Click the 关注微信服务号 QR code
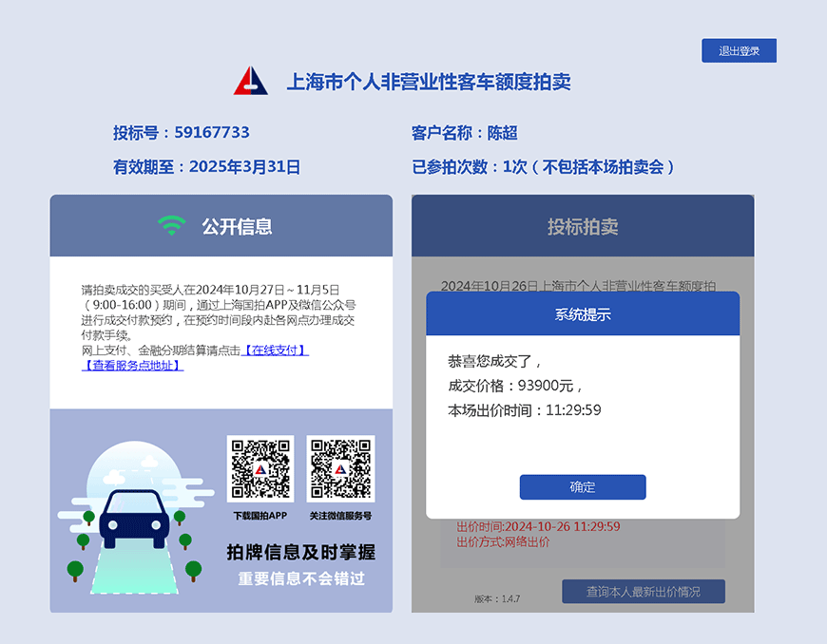Viewport: 827px width, 644px height. coord(340,468)
